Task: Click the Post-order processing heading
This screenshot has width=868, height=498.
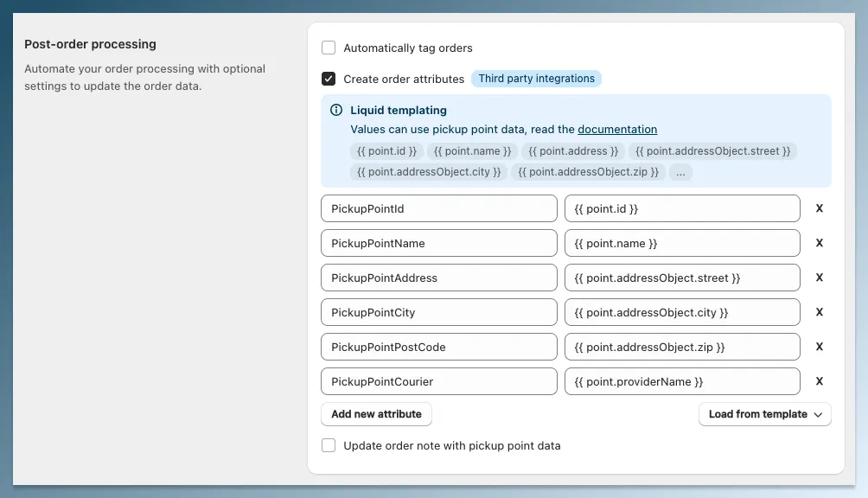Action: [x=90, y=44]
